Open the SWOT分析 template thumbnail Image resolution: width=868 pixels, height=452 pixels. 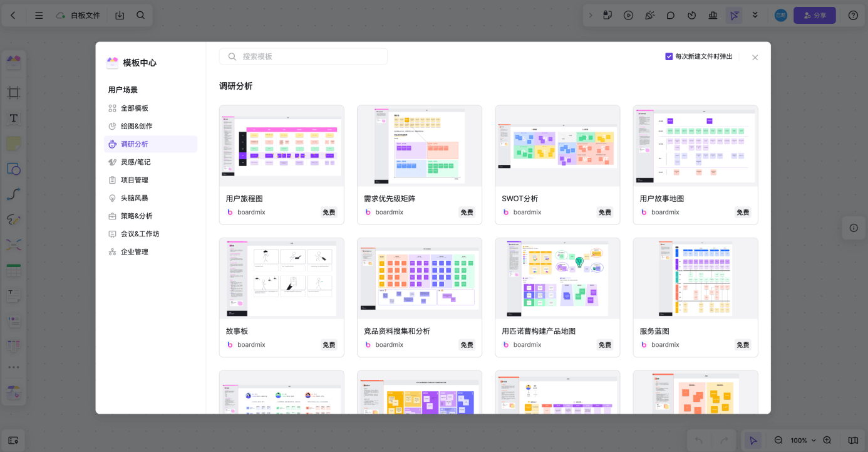(557, 146)
